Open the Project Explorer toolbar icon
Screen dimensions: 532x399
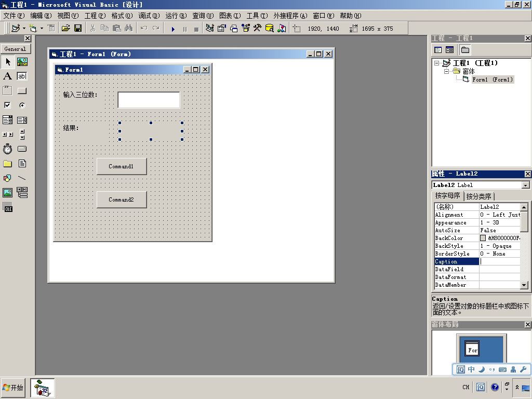[x=210, y=29]
